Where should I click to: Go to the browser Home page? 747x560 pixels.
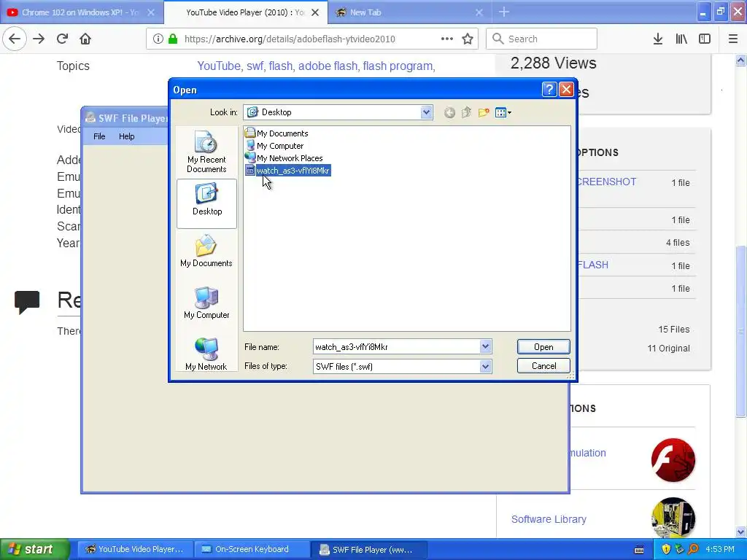point(85,39)
